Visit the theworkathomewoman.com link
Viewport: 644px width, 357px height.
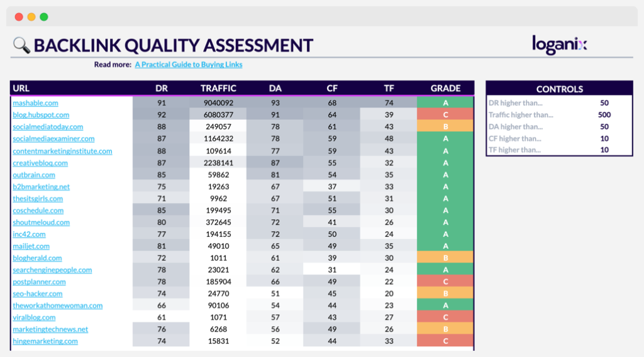tap(57, 305)
